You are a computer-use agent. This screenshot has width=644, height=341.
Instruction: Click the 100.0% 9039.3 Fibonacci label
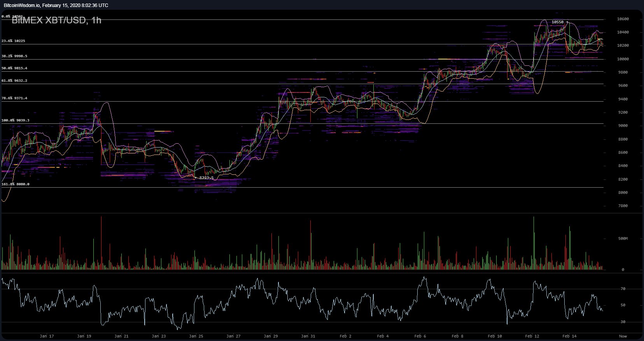(x=16, y=120)
